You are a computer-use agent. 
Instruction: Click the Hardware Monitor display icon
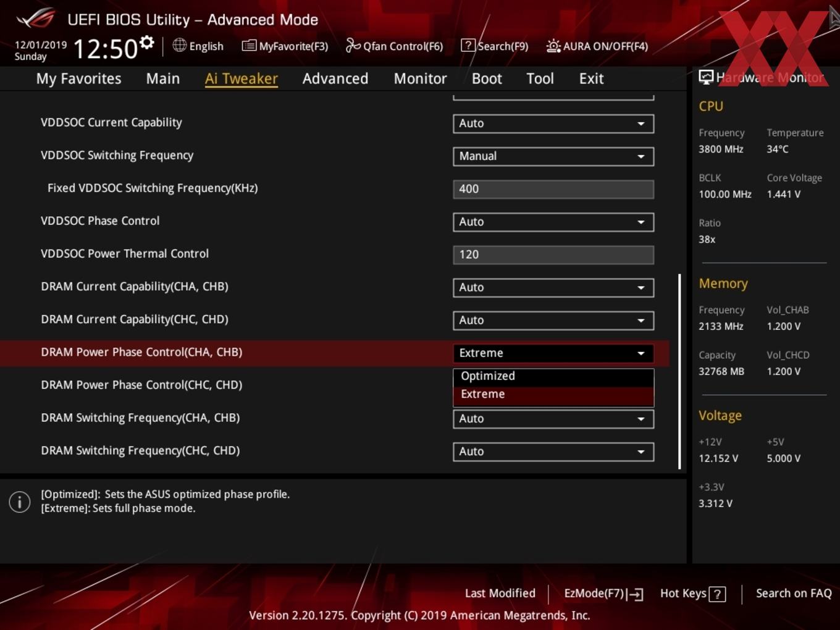(706, 77)
